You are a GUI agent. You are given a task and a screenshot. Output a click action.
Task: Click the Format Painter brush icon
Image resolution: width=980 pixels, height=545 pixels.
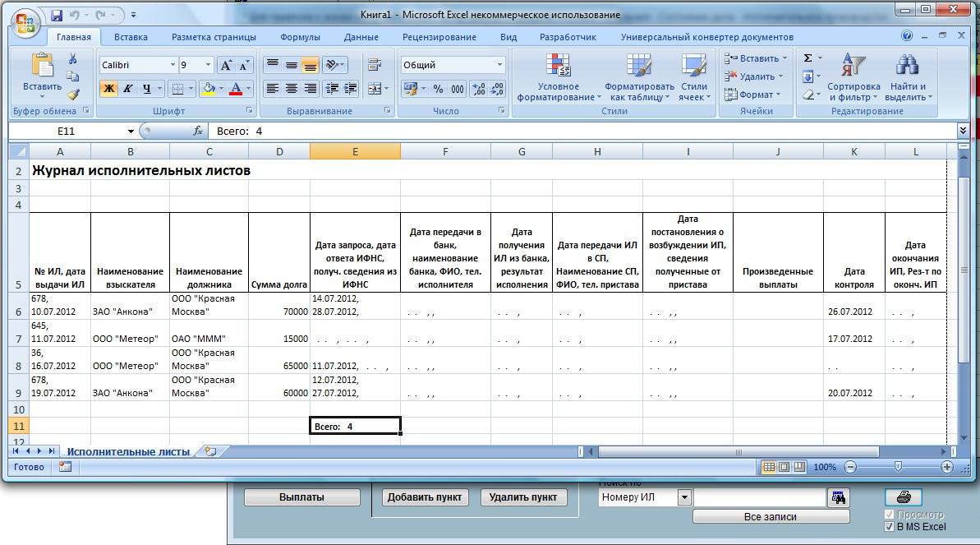[73, 95]
